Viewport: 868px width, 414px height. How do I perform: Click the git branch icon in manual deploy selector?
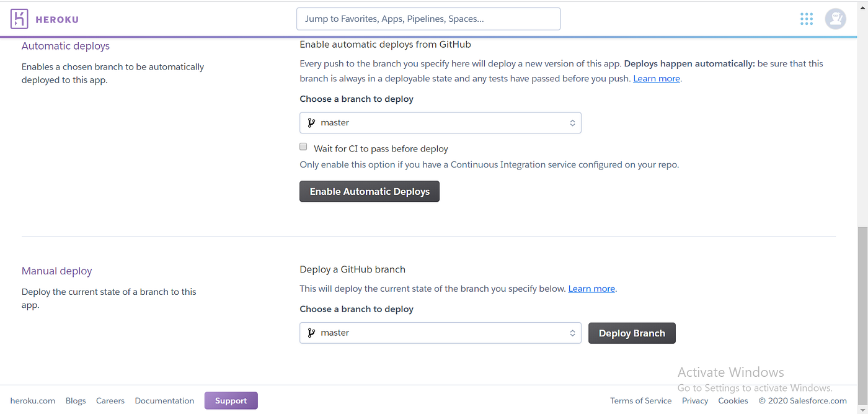pyautogui.click(x=311, y=333)
